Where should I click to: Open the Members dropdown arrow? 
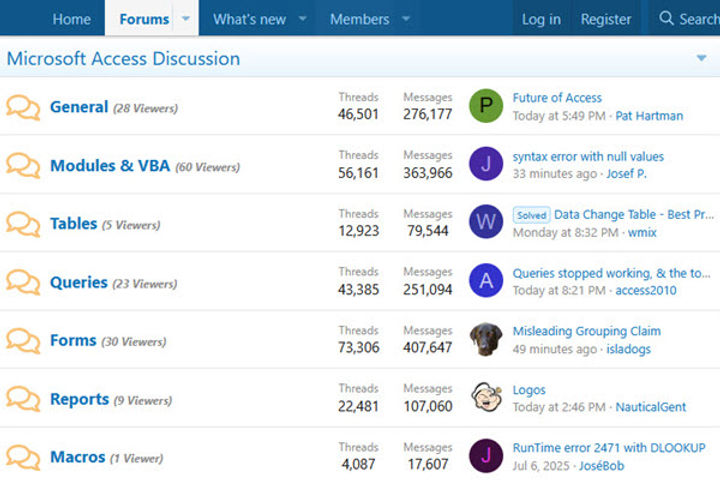click(406, 19)
